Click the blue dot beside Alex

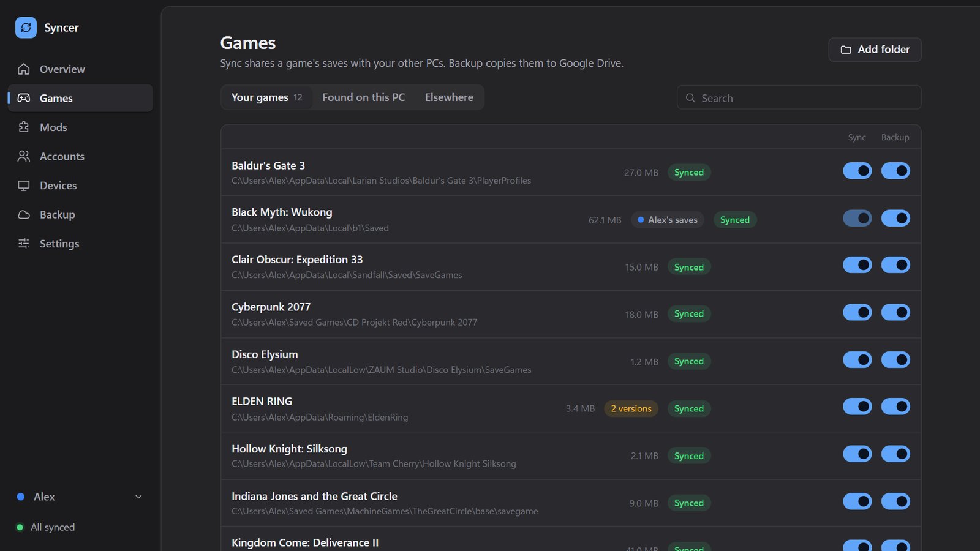[21, 497]
